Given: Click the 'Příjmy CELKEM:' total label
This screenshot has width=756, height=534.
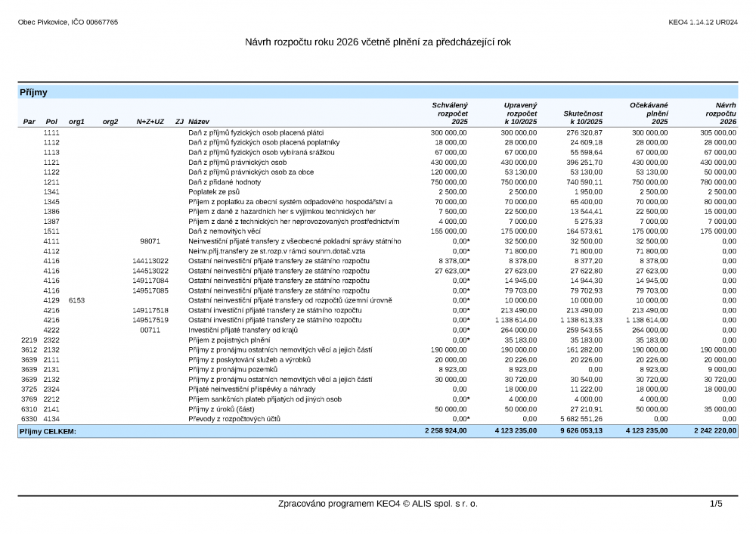Looking at the screenshot, I should [48, 431].
